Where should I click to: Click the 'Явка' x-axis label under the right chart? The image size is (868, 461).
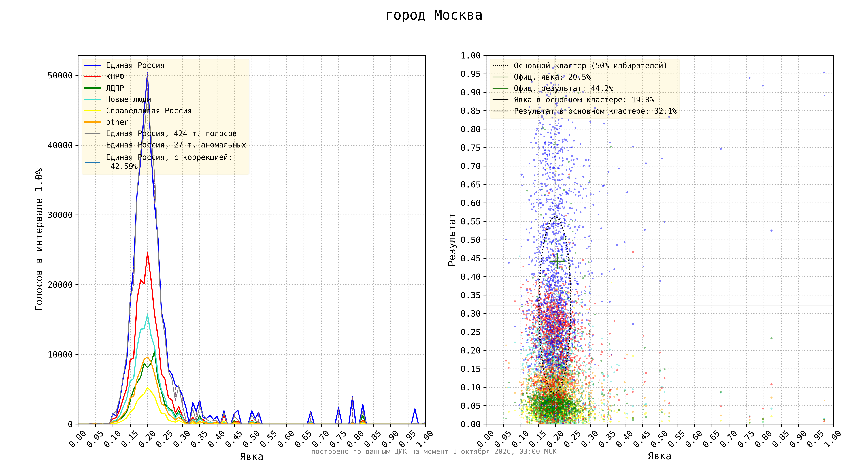click(x=659, y=456)
